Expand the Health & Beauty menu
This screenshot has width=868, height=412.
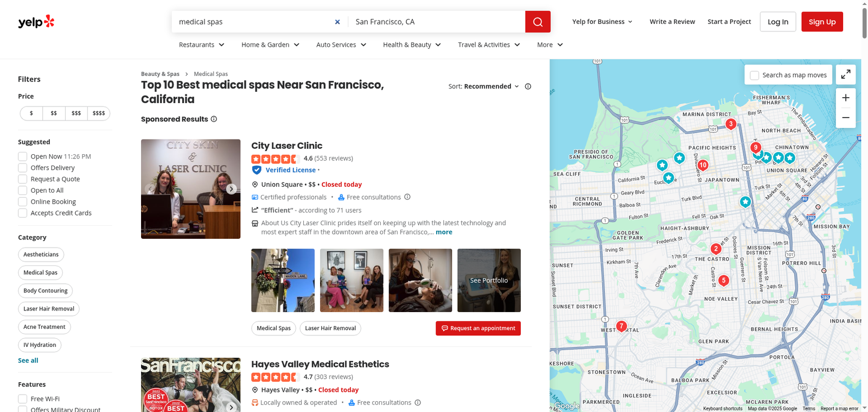(x=412, y=45)
